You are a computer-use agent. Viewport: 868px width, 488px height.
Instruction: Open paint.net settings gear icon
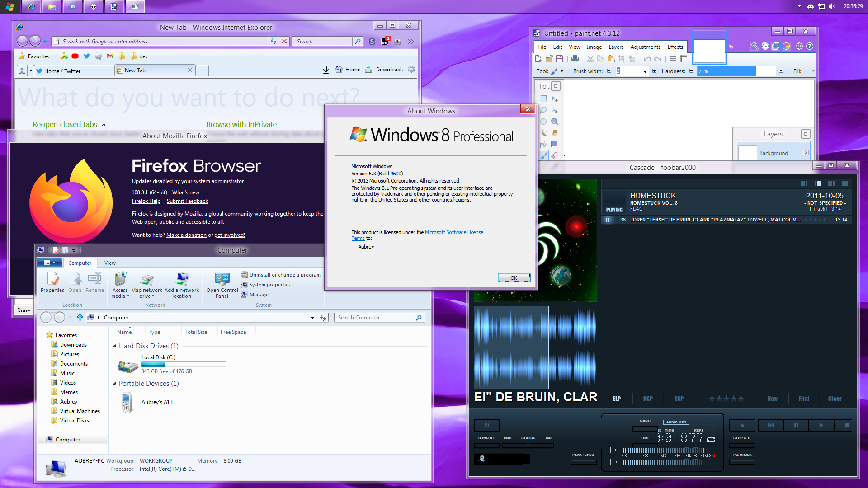pyautogui.click(x=799, y=46)
